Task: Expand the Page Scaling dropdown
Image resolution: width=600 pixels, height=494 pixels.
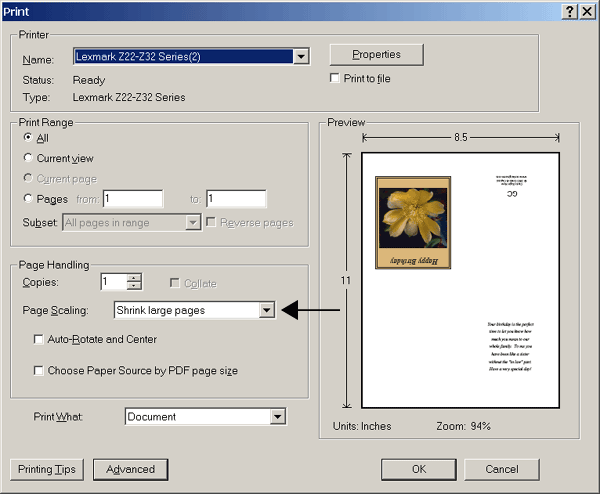Action: point(266,311)
